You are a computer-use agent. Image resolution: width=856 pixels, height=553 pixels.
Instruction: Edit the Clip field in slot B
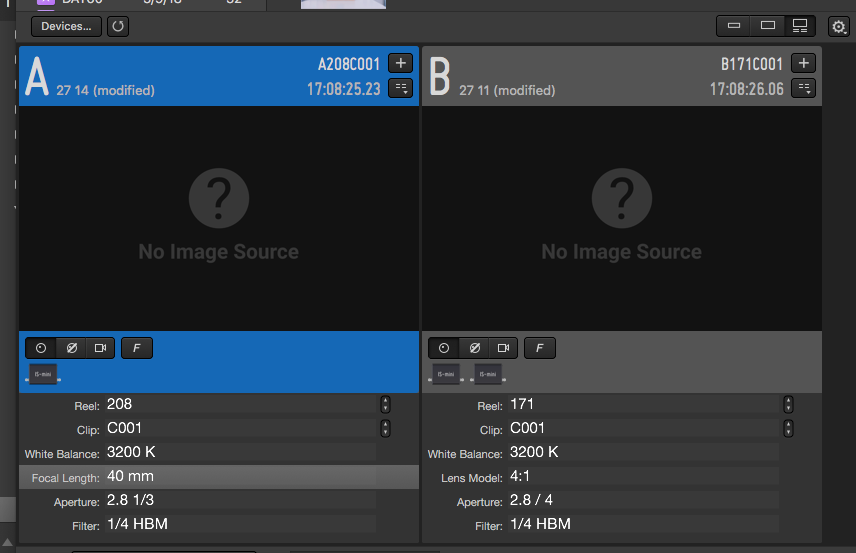click(643, 429)
